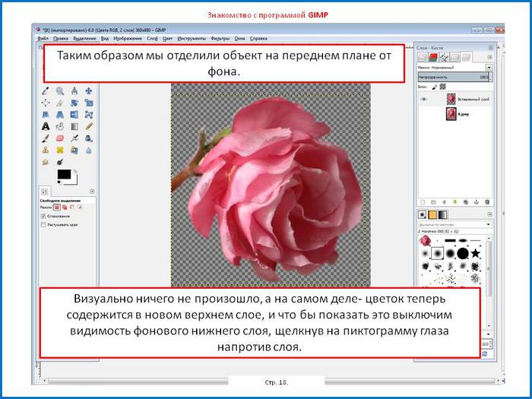The image size is (532, 399).
Task: Select the Rotate tool
Action: pos(74,103)
